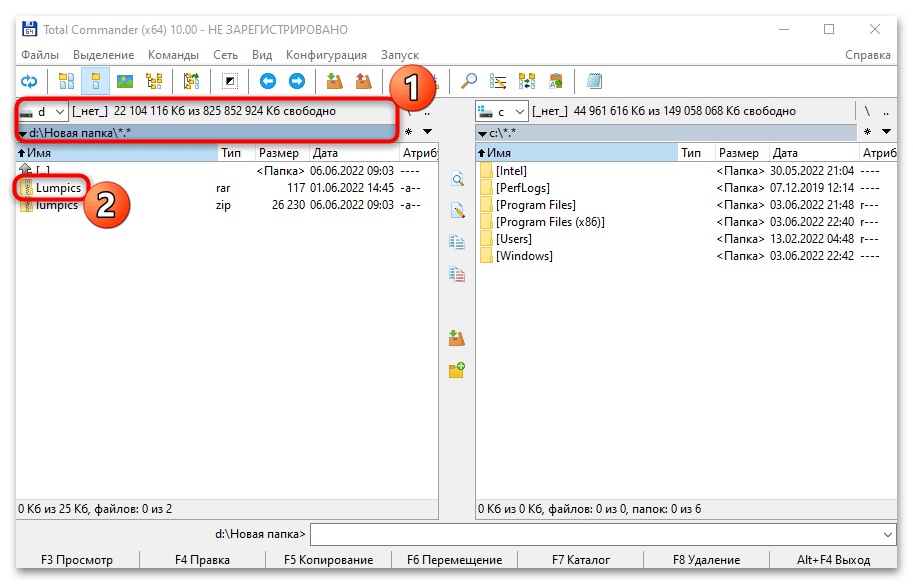Screen dimensions: 913x584
Task: Click the edit file icon in middle bar
Action: (x=457, y=210)
